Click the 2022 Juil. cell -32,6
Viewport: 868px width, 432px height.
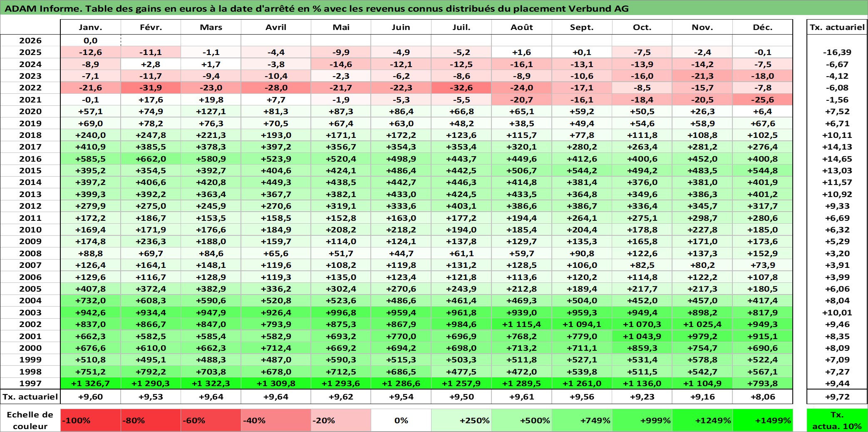point(461,87)
